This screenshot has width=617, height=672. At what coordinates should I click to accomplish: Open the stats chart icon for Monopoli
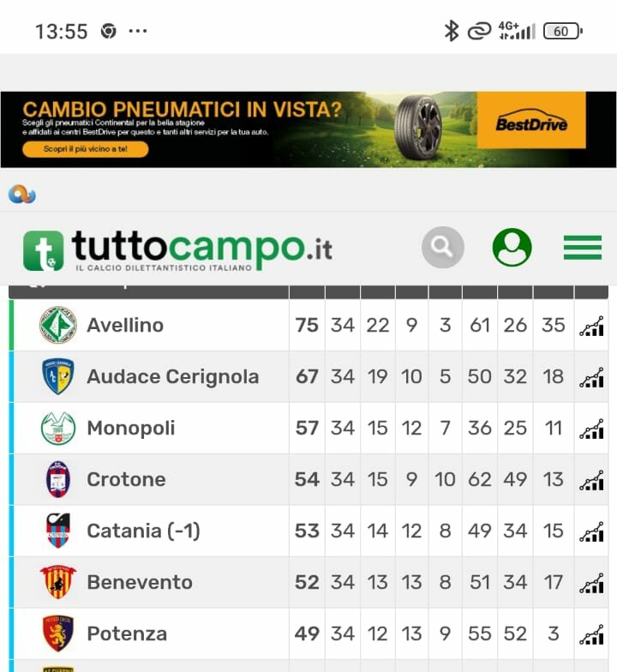click(x=591, y=429)
